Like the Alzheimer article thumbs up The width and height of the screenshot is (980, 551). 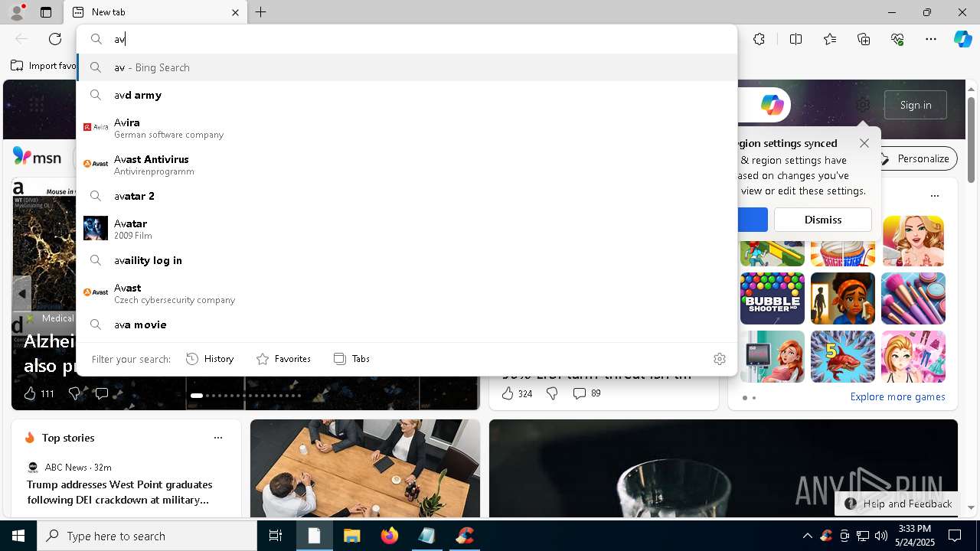pyautogui.click(x=30, y=393)
